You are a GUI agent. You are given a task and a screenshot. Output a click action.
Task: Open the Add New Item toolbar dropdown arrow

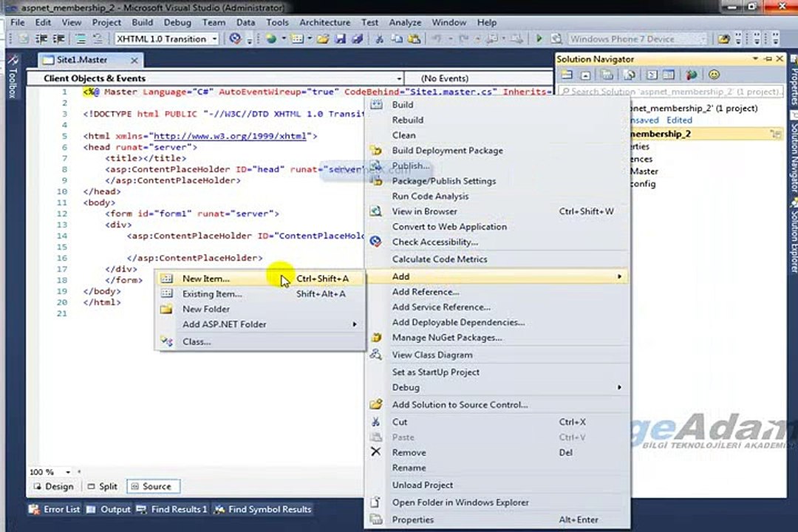coord(309,38)
